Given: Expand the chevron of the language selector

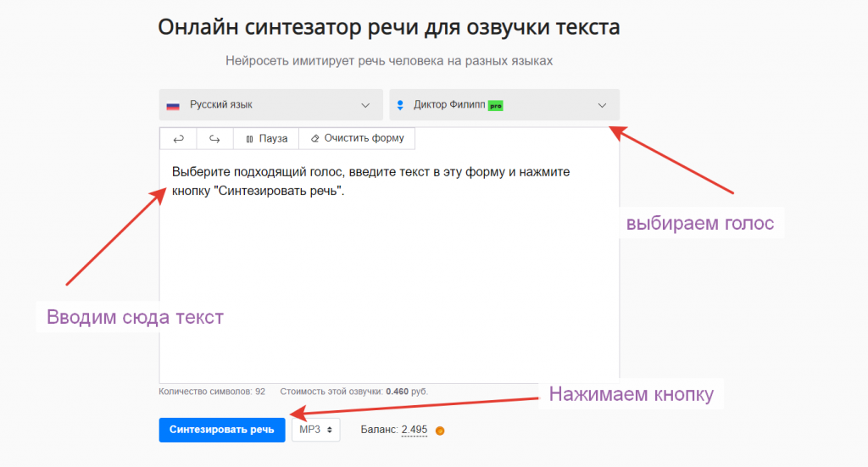Looking at the screenshot, I should [365, 105].
